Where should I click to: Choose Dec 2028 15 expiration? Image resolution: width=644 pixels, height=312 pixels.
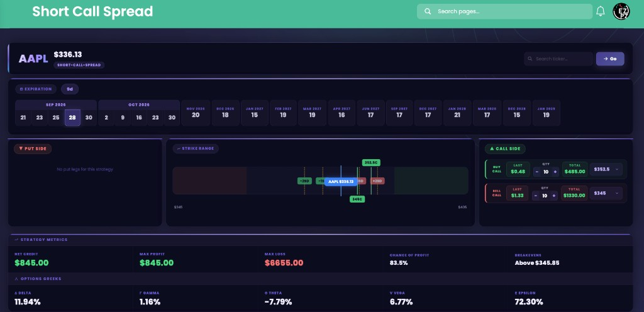coord(517,113)
